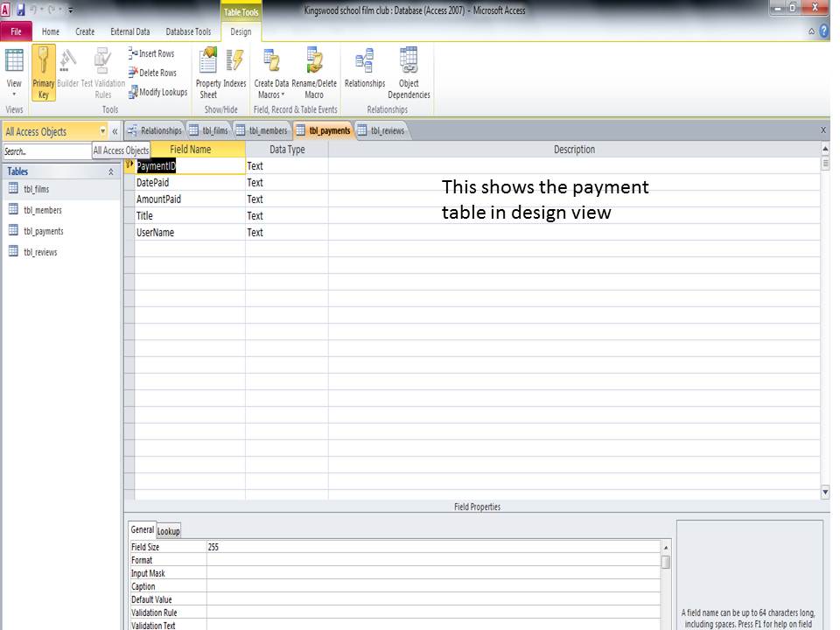The height and width of the screenshot is (630, 840).
Task: Switch to the Database Tools tab
Action: pos(188,31)
